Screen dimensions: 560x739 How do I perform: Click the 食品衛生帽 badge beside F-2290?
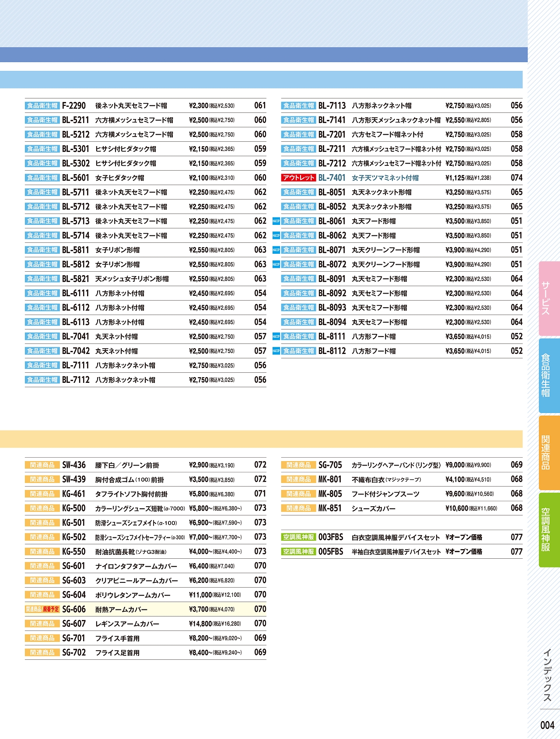click(x=42, y=106)
